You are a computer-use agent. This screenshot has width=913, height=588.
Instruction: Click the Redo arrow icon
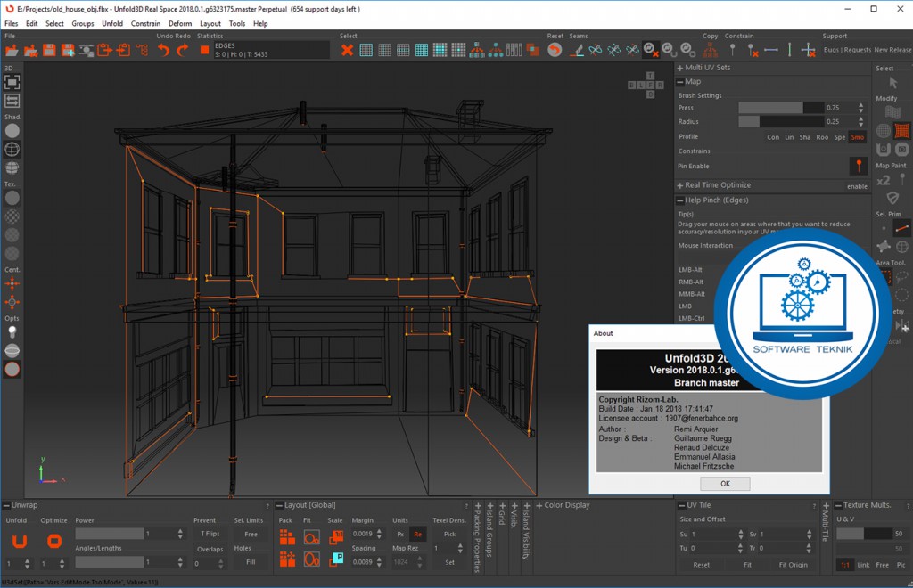182,51
